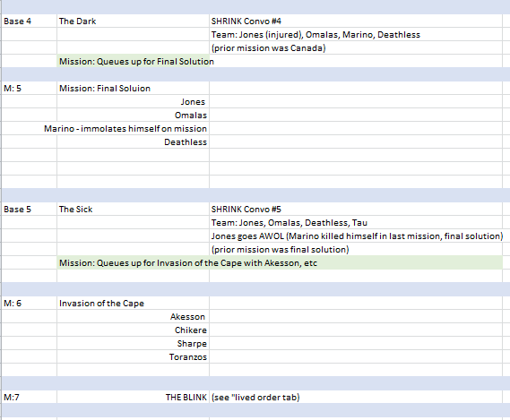Select THE BLINK cell
This screenshot has width=510, height=420.
tap(133, 397)
